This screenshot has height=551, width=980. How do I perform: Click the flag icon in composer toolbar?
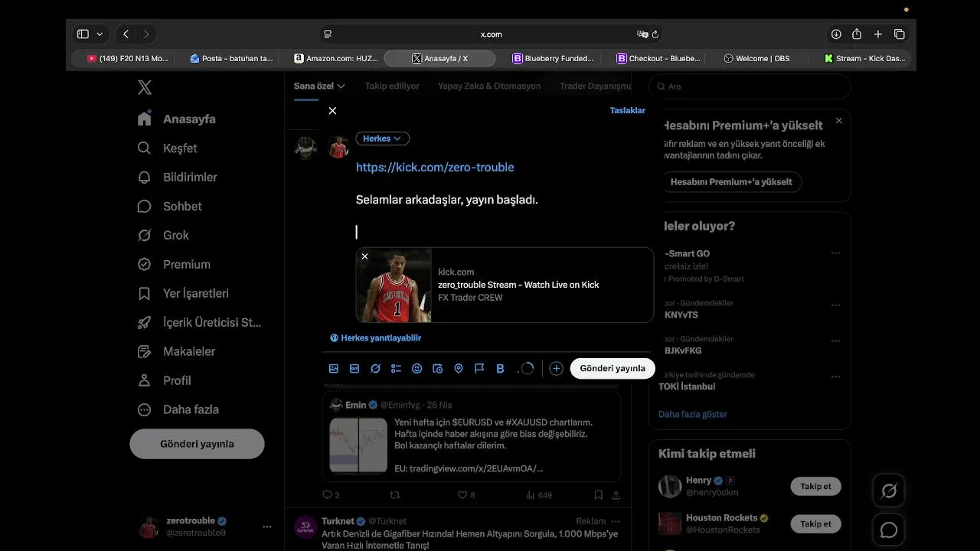(x=479, y=368)
